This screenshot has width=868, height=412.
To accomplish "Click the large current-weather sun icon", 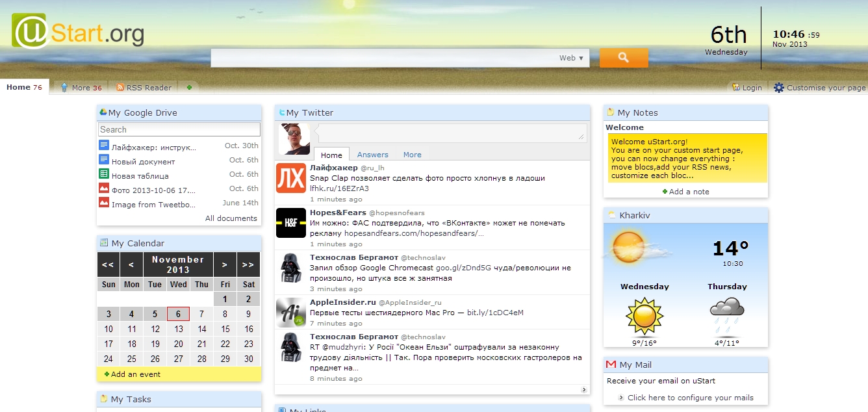I will (629, 247).
